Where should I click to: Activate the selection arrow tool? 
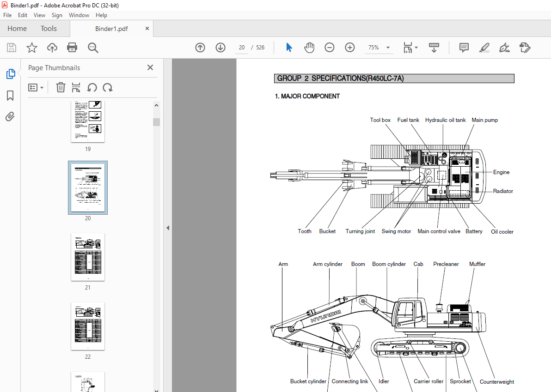coord(289,48)
